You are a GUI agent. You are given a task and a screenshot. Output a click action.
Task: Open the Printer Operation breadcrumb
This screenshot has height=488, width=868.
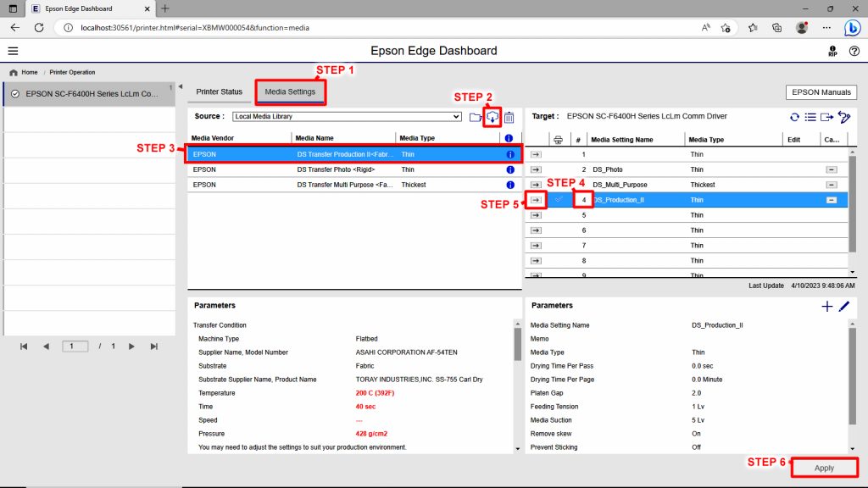pos(72,73)
